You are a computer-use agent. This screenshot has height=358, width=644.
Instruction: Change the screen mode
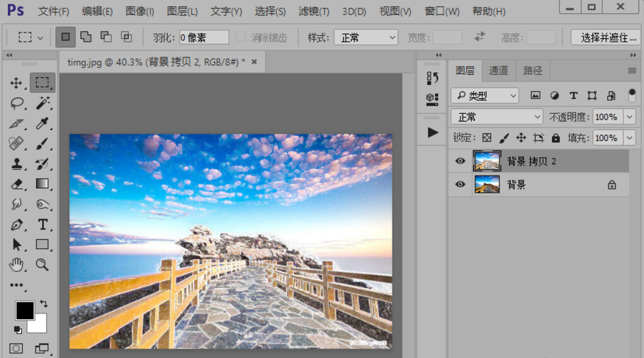pos(42,349)
